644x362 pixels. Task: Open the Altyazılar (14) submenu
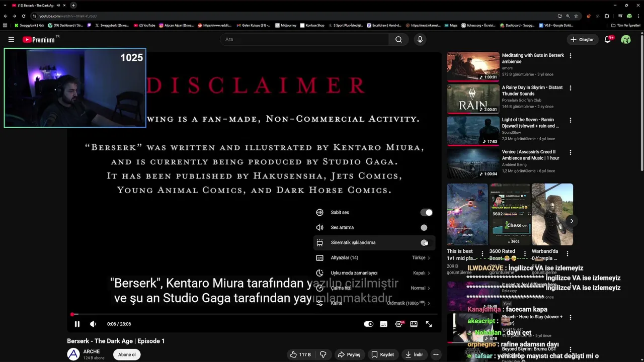(x=374, y=258)
